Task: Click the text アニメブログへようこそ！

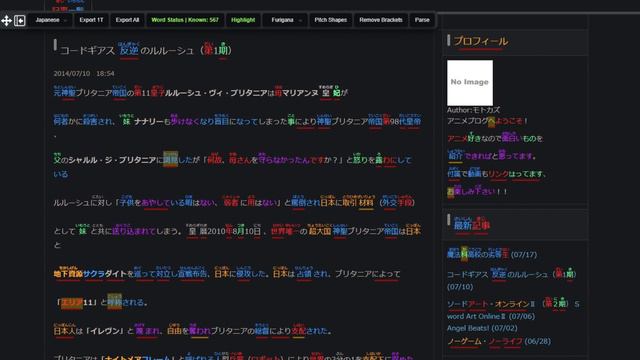Action: [x=488, y=121]
